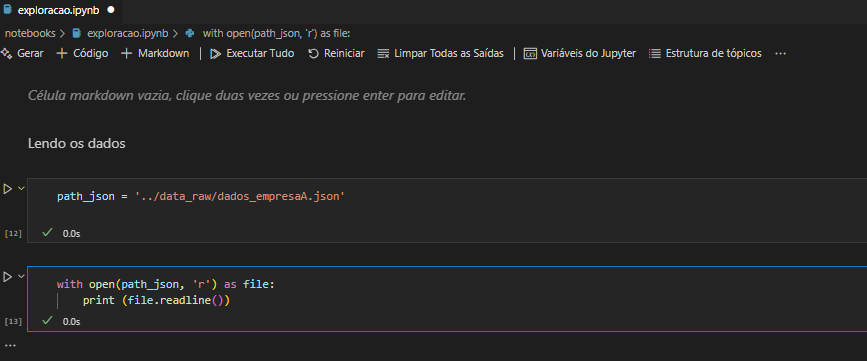The height and width of the screenshot is (361, 867).
Task: Select the exploracao.ipynb editor tab
Action: (60, 10)
